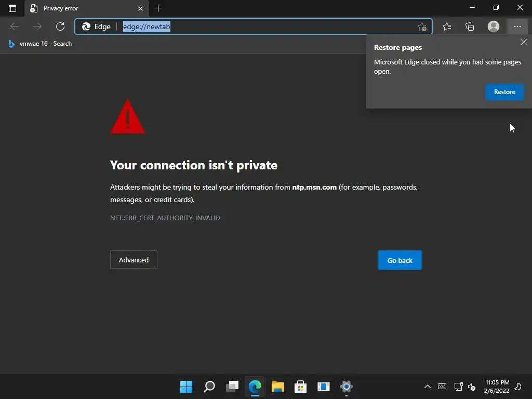
Task: Open taskbar Search
Action: (209, 387)
